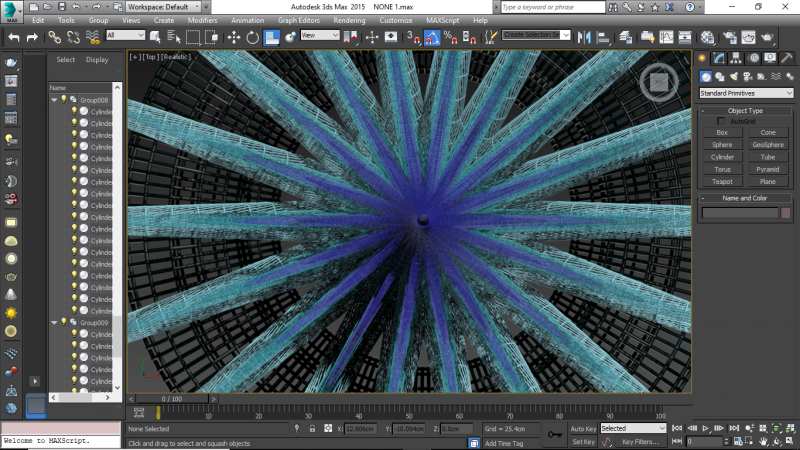Open the Rendering menu
The image size is (800, 450).
[349, 20]
